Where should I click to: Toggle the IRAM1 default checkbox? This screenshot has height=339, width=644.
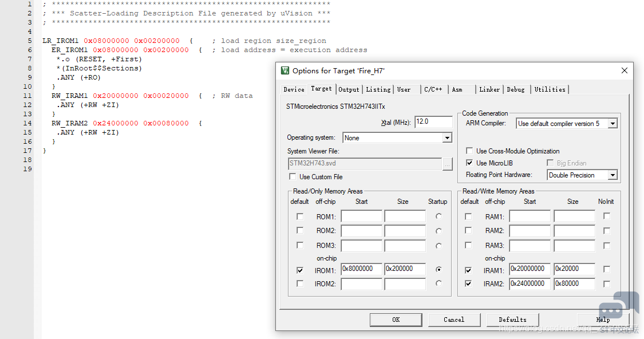tap(468, 270)
